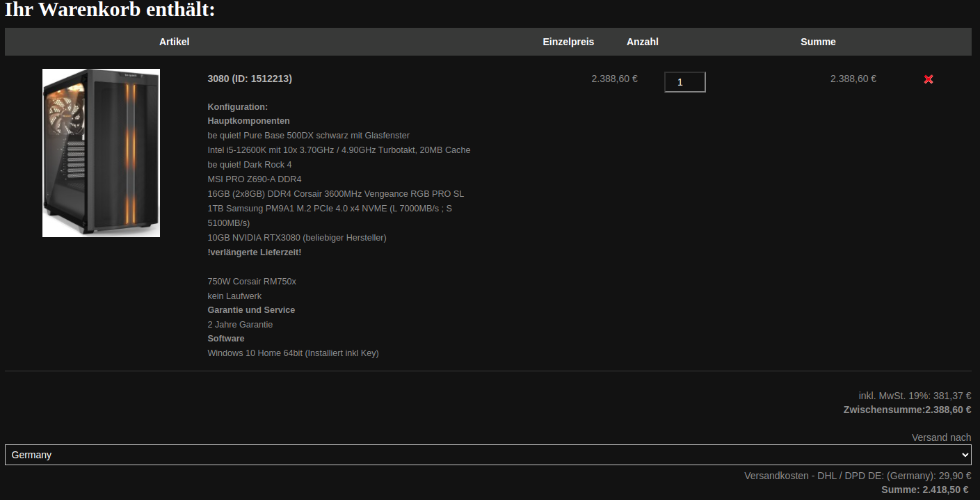The image size is (980, 500).
Task: Open the Germany shipping country dropdown
Action: click(x=488, y=455)
